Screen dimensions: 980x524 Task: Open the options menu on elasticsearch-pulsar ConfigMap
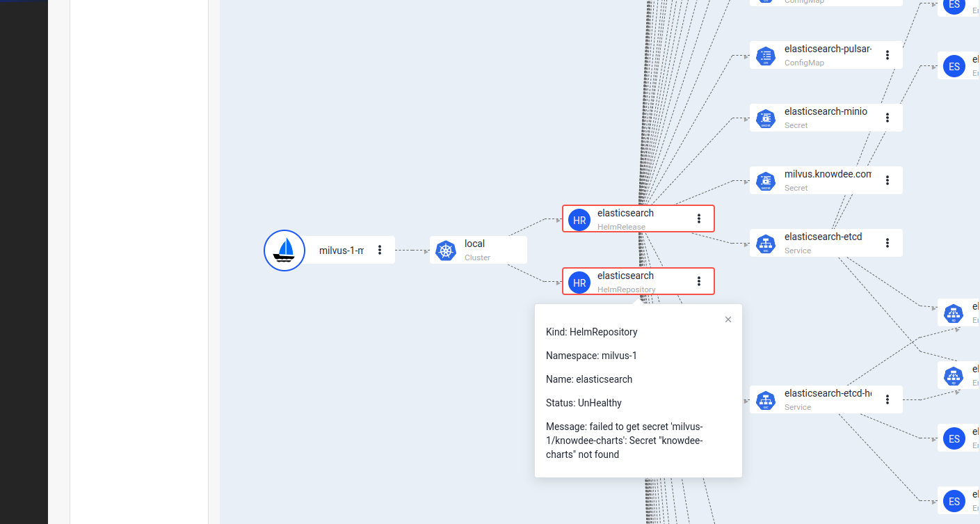pos(887,55)
